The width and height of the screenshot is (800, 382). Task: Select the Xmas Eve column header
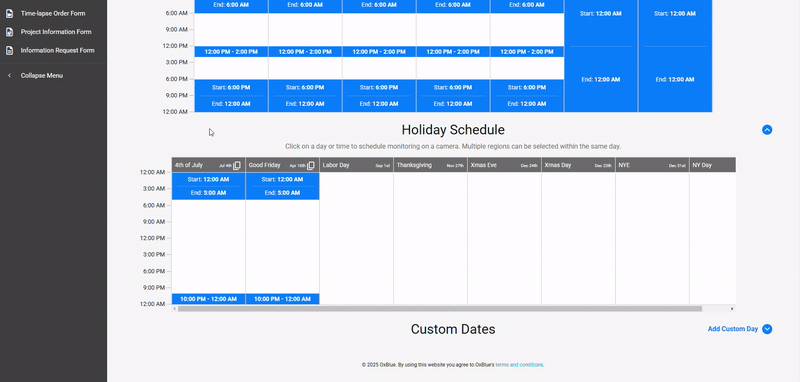click(x=504, y=165)
